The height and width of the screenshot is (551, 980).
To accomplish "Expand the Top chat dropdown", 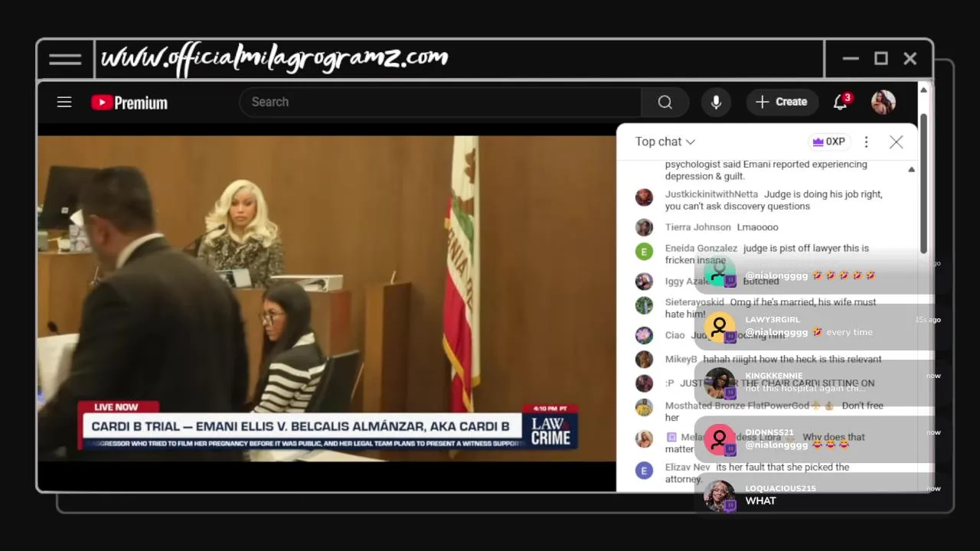I will coord(665,142).
